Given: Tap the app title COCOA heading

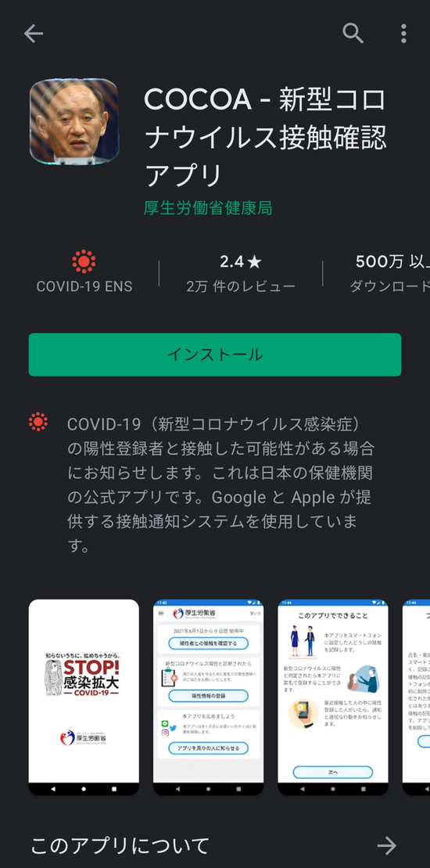Looking at the screenshot, I should pos(265,138).
